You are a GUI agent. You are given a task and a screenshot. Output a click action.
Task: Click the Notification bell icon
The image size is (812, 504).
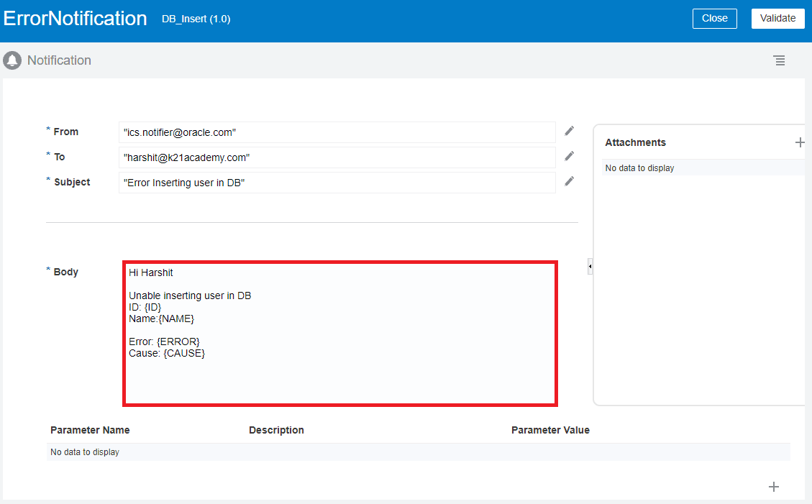pos(12,60)
